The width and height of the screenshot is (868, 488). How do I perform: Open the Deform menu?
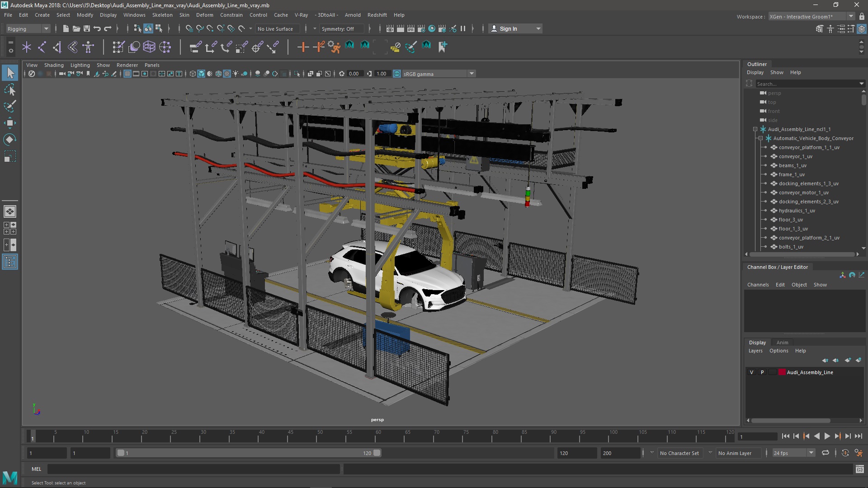[204, 15]
